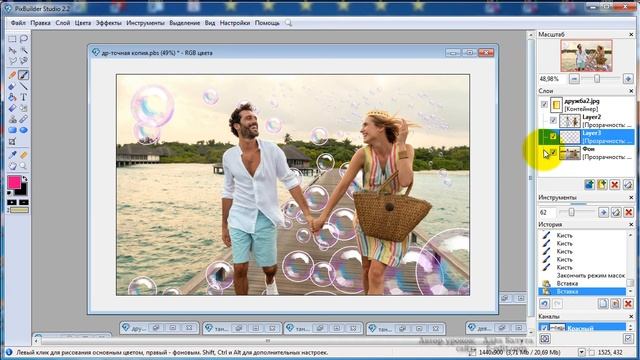Close the История panel

(x=631, y=224)
